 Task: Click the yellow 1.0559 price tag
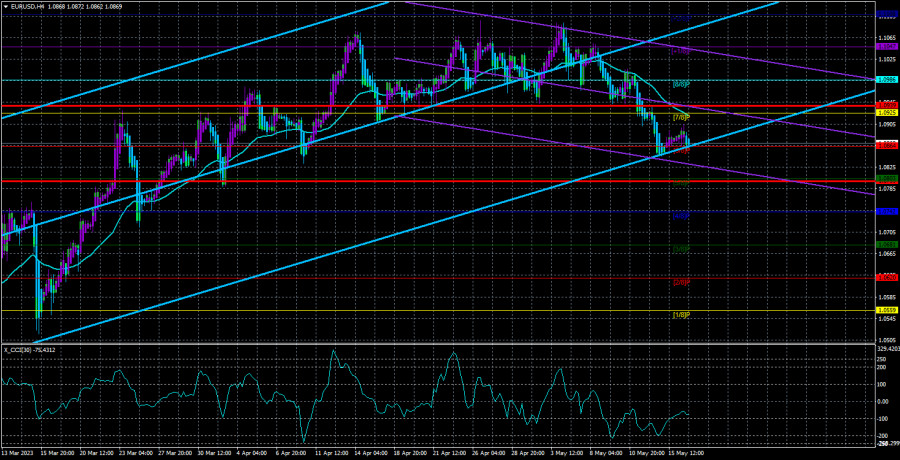coord(886,310)
